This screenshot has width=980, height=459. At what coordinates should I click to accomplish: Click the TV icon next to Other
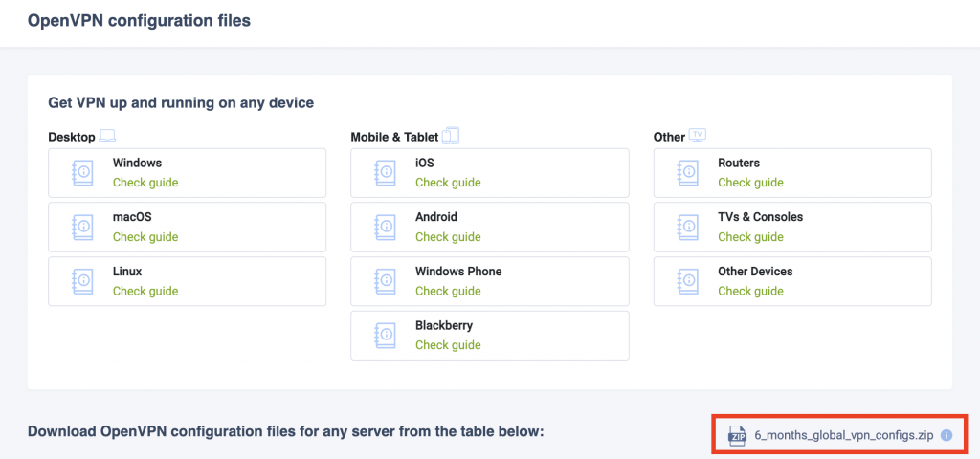[x=697, y=135]
